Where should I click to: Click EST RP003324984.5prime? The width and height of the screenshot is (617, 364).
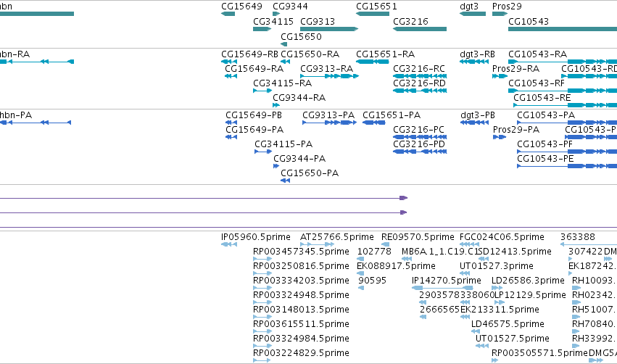point(301,339)
